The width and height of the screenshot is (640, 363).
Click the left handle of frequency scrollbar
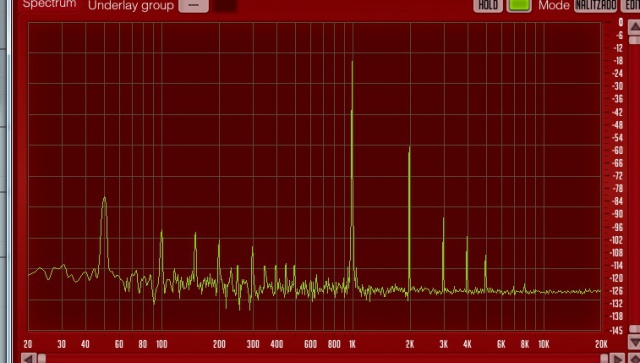click(42, 359)
